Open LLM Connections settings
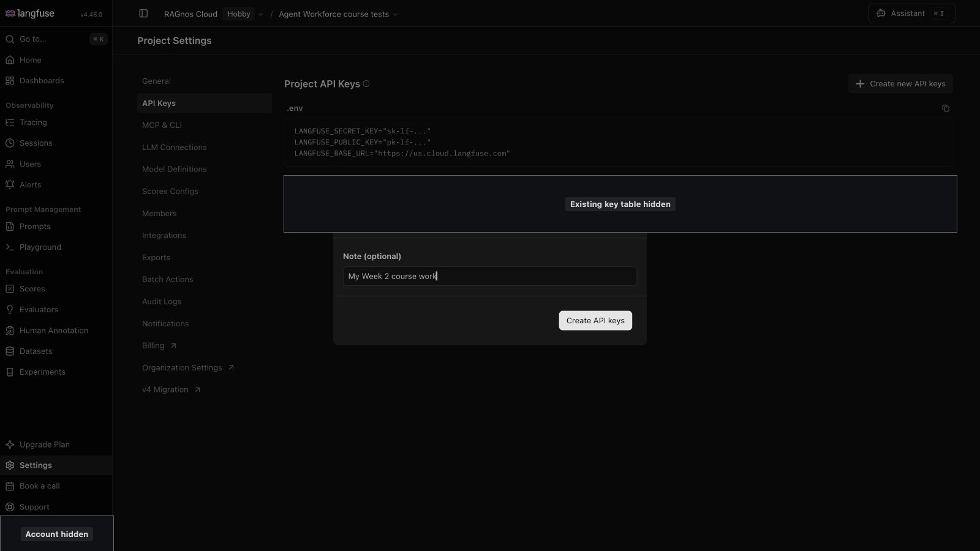 click(204, 148)
